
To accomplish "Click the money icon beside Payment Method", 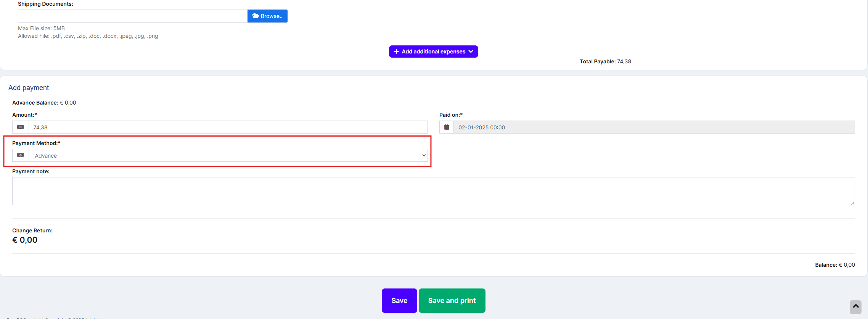I will pyautogui.click(x=21, y=155).
